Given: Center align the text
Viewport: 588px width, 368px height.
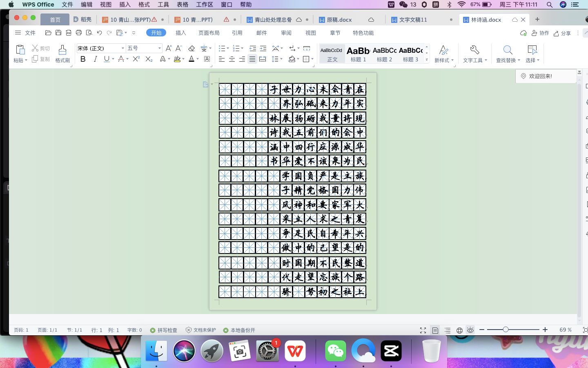Looking at the screenshot, I should pyautogui.click(x=232, y=59).
